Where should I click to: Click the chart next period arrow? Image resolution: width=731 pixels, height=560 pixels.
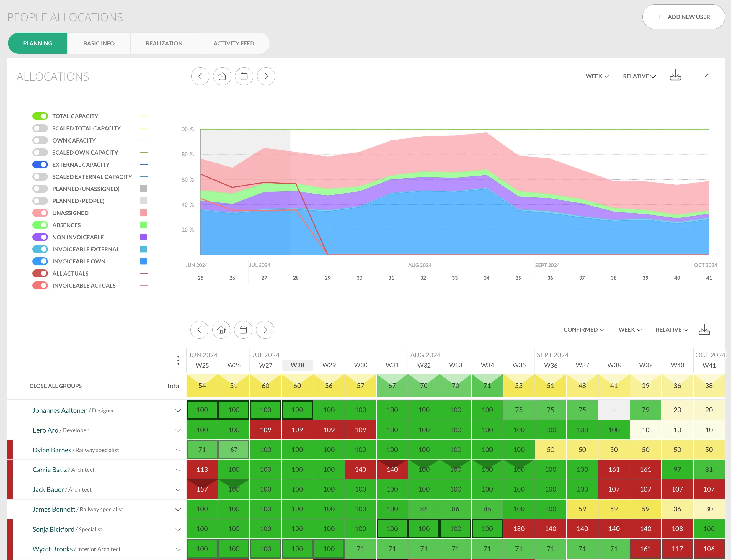pos(266,76)
